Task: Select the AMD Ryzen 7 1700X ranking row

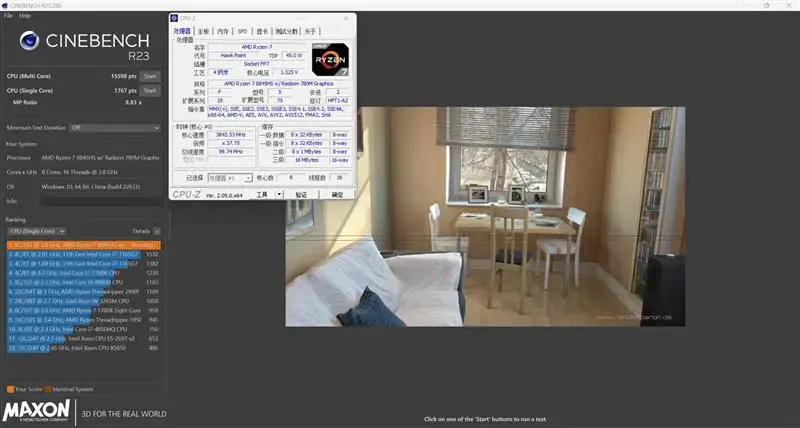Action: pyautogui.click(x=84, y=310)
